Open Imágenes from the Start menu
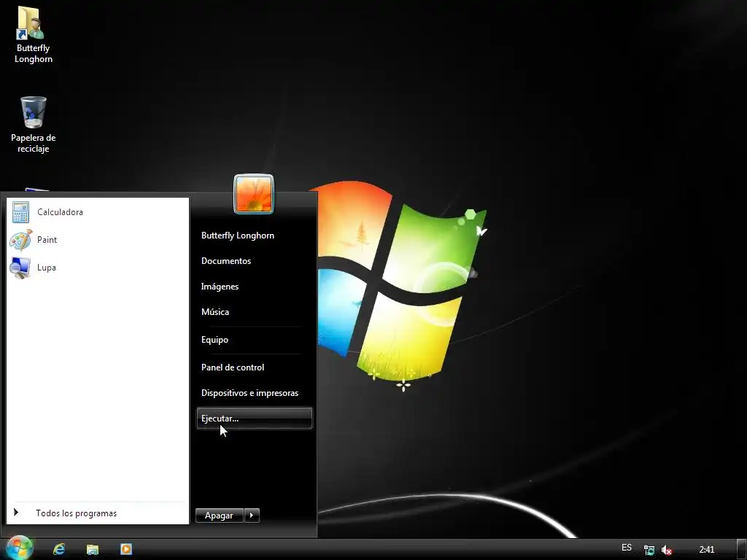Image resolution: width=747 pixels, height=560 pixels. point(220,286)
